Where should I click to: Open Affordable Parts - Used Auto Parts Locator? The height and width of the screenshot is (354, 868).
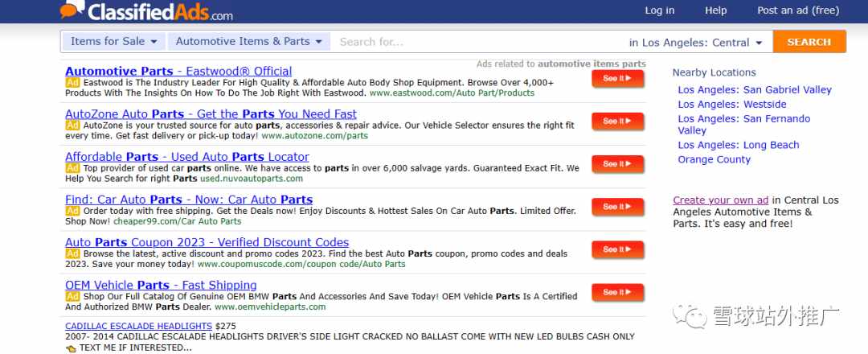click(x=187, y=157)
